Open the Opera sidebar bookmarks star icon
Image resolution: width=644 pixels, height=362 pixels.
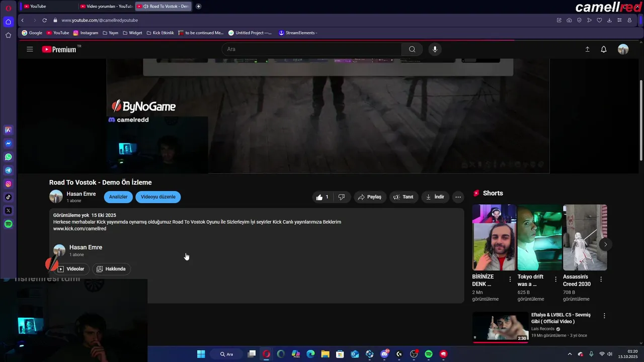point(8,35)
